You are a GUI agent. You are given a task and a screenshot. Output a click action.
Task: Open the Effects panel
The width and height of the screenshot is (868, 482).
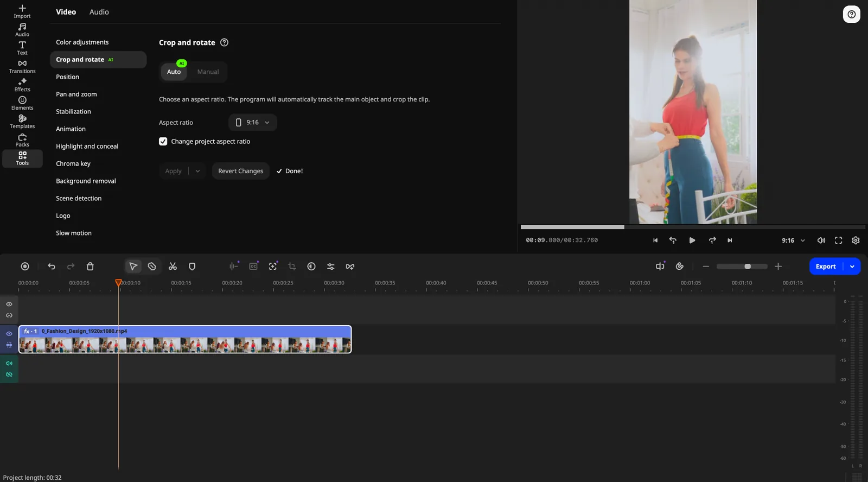coord(22,85)
